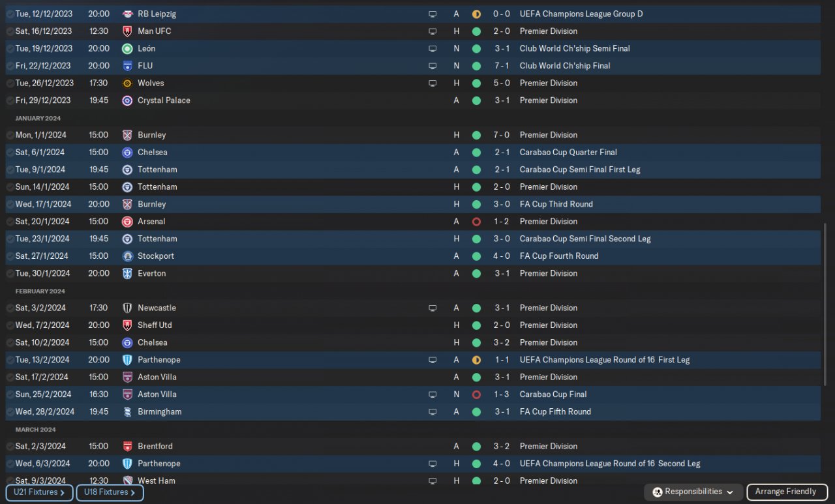The image size is (835, 504).
Task: Open Club World Ch'ship Final competition link
Action: click(x=565, y=66)
